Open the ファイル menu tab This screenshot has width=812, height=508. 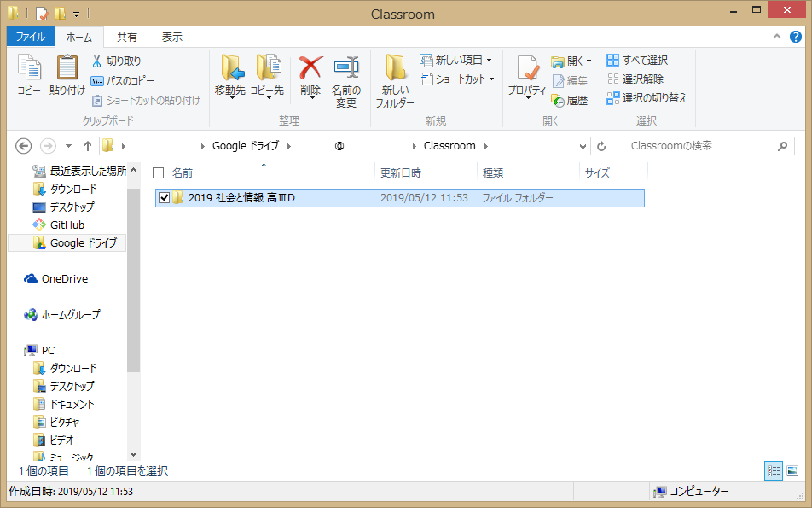(31, 37)
